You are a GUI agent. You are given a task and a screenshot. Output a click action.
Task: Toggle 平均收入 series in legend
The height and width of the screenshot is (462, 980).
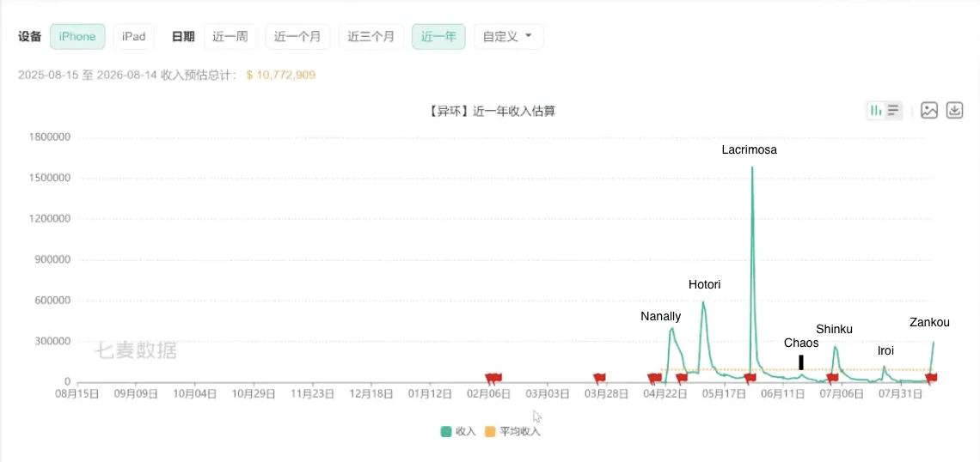512,431
